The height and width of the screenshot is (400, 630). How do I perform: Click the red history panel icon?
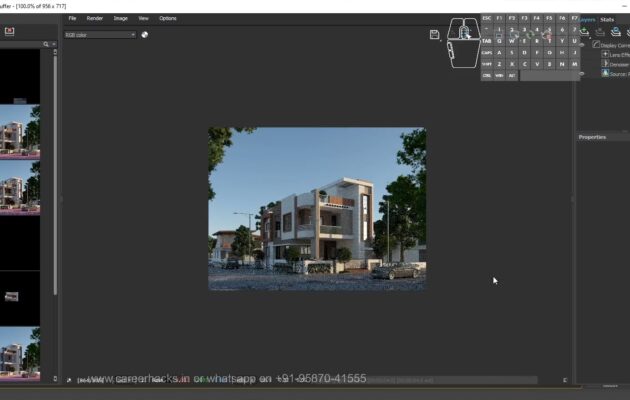[x=9, y=31]
